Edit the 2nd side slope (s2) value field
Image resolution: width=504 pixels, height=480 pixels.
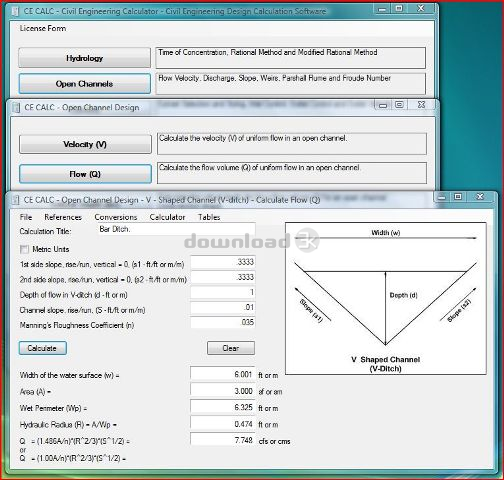coord(222,277)
